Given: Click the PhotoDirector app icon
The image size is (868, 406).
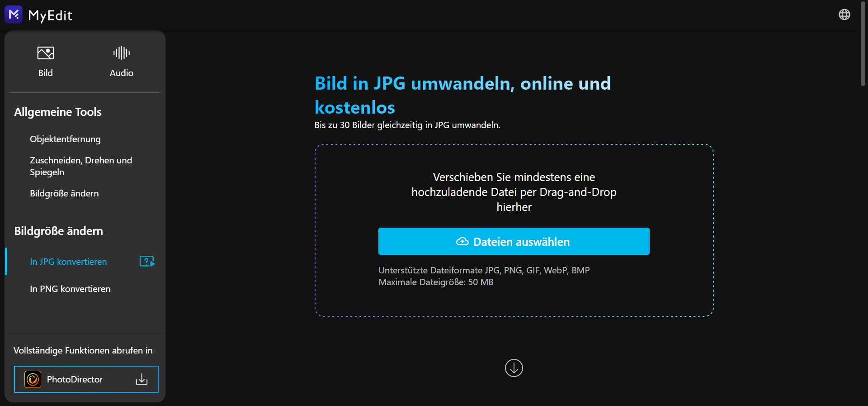Looking at the screenshot, I should (33, 379).
